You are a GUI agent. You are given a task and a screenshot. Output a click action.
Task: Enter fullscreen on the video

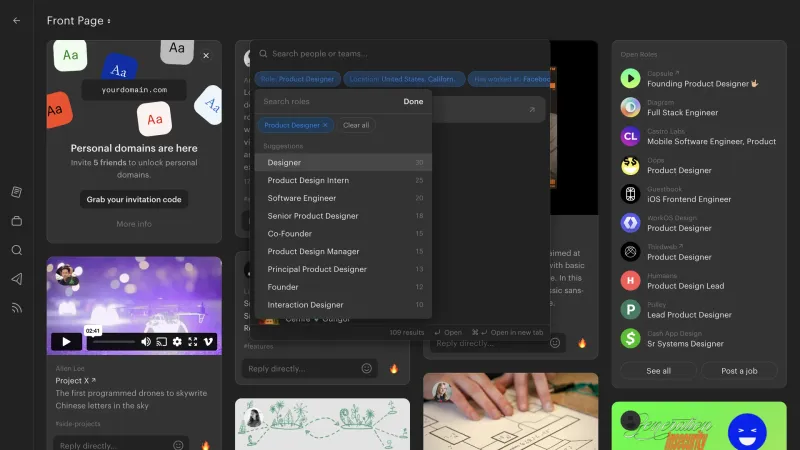192,341
